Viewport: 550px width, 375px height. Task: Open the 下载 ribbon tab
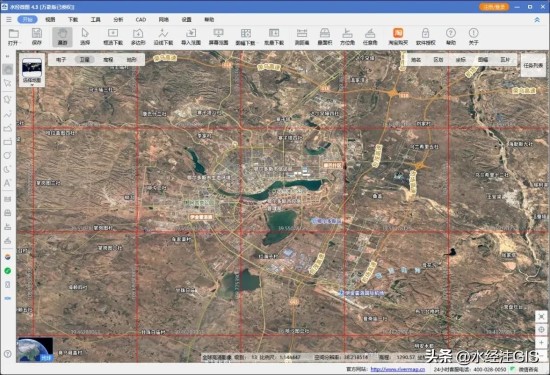(73, 20)
